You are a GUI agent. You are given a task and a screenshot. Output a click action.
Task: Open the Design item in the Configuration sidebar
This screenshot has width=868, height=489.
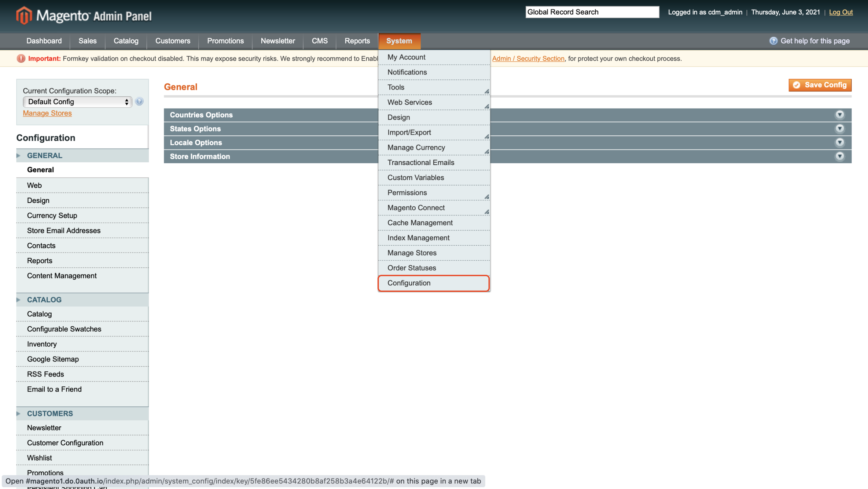tap(82, 201)
